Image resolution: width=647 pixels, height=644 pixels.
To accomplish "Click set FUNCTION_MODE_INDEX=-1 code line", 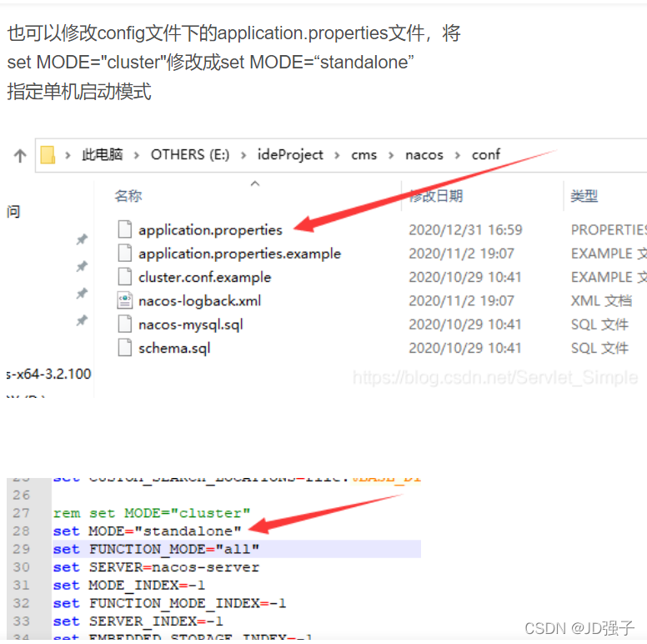I will 169,604.
